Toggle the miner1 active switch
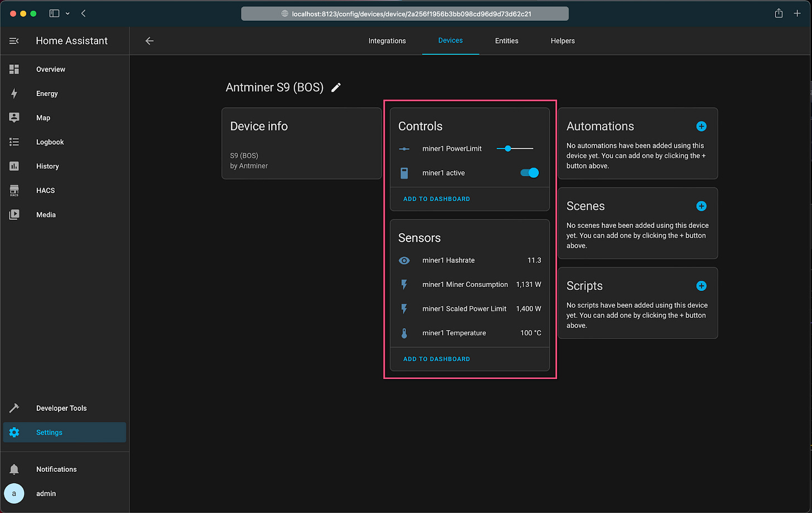812x513 pixels. [530, 173]
